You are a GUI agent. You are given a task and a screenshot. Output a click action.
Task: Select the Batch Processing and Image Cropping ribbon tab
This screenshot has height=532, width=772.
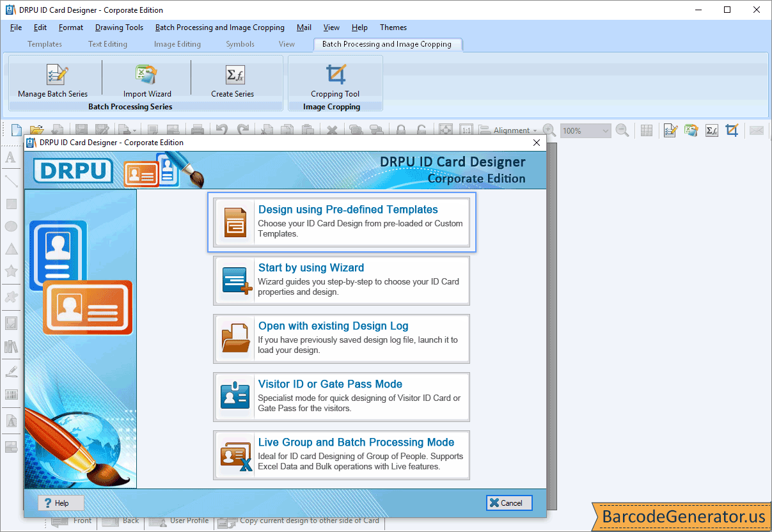tap(387, 44)
